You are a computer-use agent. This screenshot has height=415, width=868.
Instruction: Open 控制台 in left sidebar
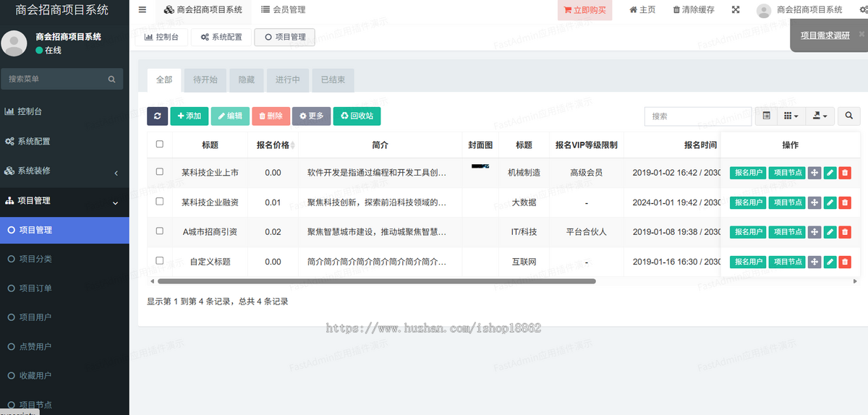coord(64,111)
